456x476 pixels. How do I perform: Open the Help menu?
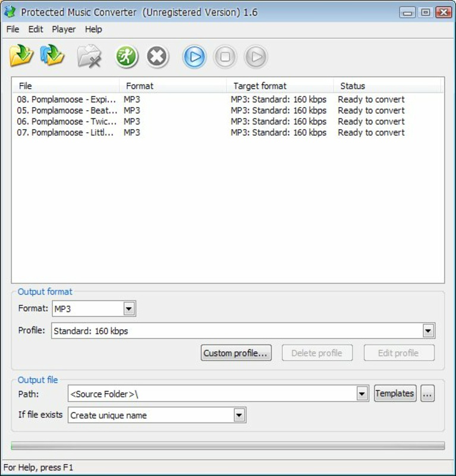93,29
